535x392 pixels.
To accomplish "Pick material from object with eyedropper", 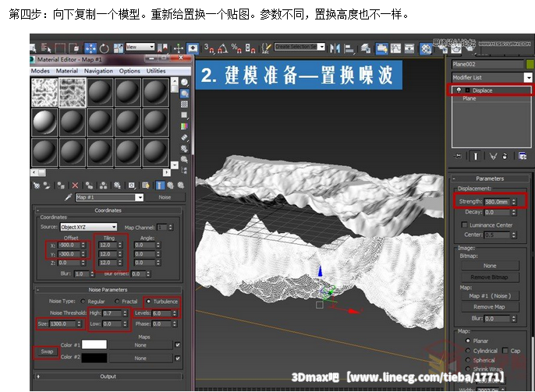I will point(69,197).
